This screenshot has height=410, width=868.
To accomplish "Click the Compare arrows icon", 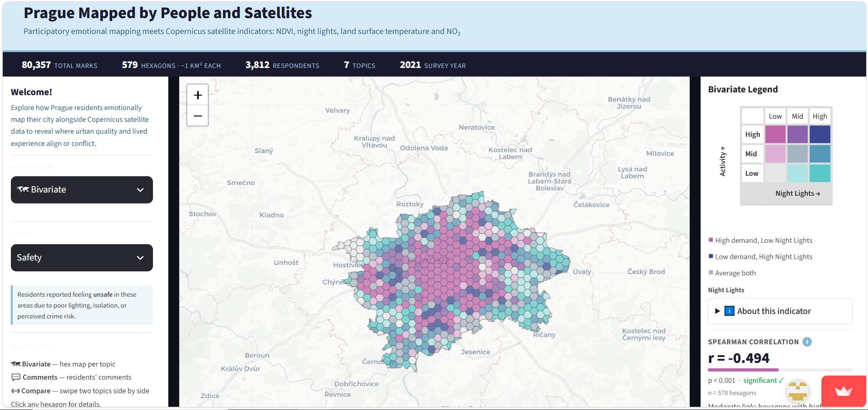I will tap(16, 391).
